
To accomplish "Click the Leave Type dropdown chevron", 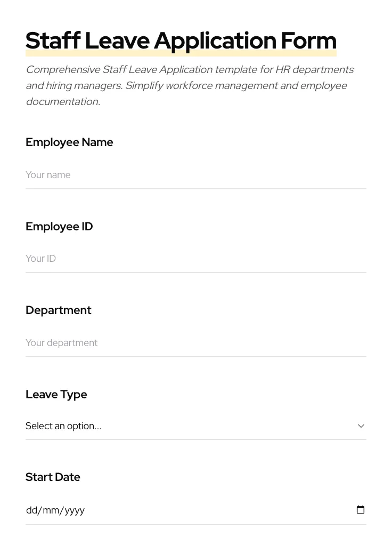I will pyautogui.click(x=361, y=426).
